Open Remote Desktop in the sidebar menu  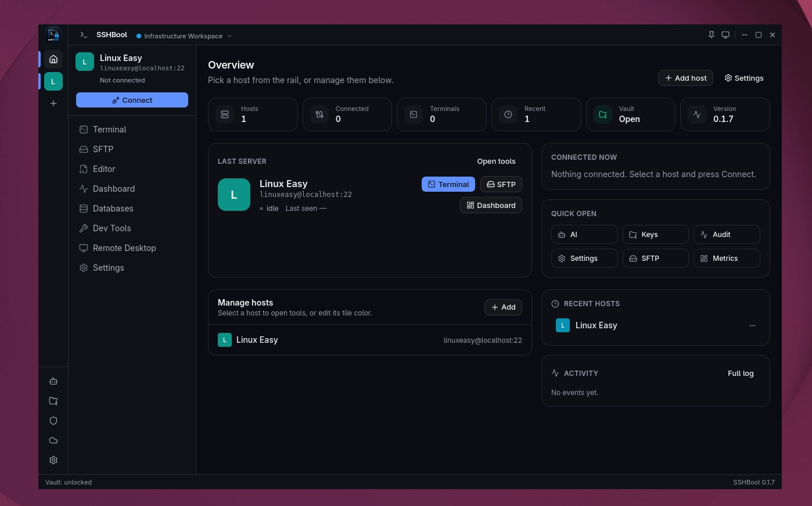coord(132,248)
